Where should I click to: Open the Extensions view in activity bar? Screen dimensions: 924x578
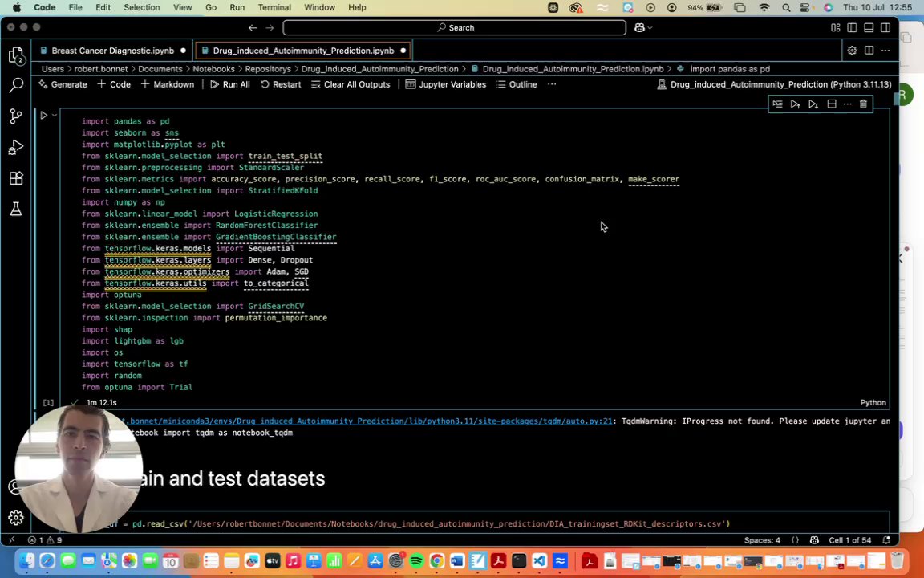(x=16, y=178)
